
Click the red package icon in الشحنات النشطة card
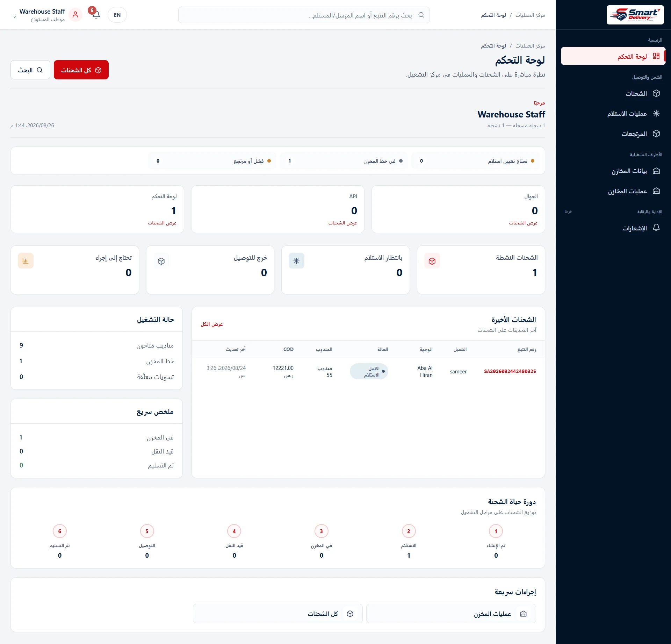[x=432, y=261]
